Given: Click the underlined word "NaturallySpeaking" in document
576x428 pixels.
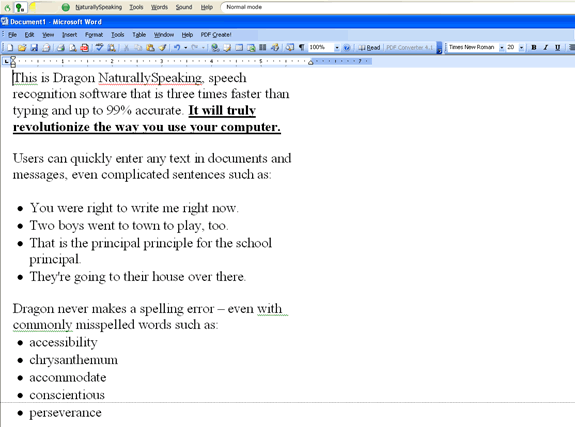Looking at the screenshot, I should coord(150,78).
